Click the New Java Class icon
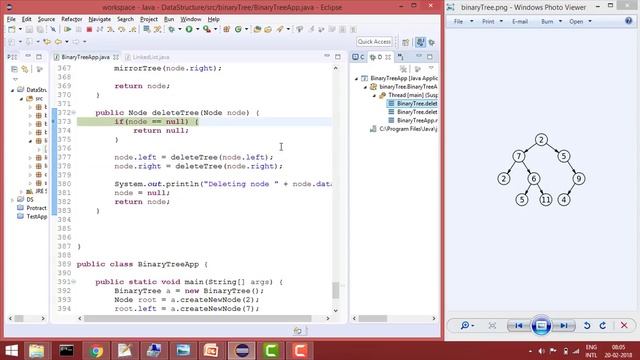 point(238,29)
